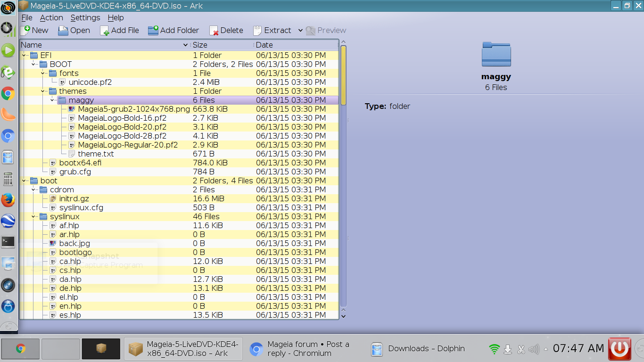Select the syslinux.cfg file
The height and width of the screenshot is (362, 644).
81,207
